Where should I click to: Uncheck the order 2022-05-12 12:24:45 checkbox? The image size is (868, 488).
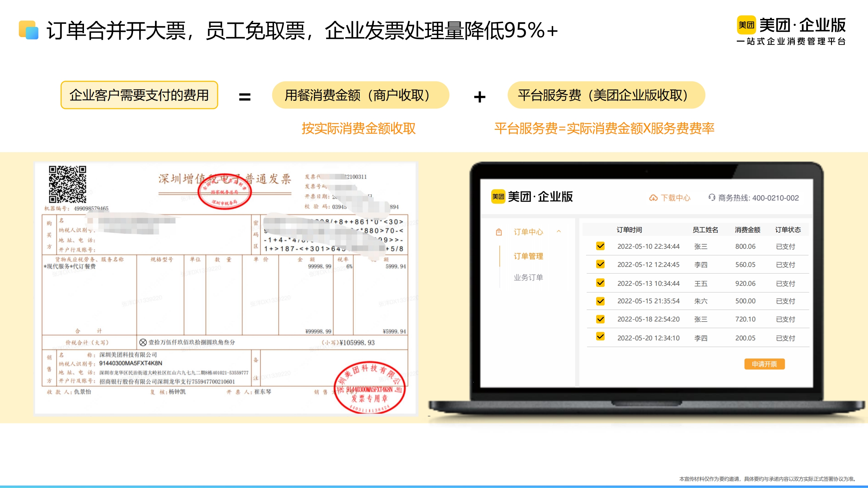pos(600,264)
